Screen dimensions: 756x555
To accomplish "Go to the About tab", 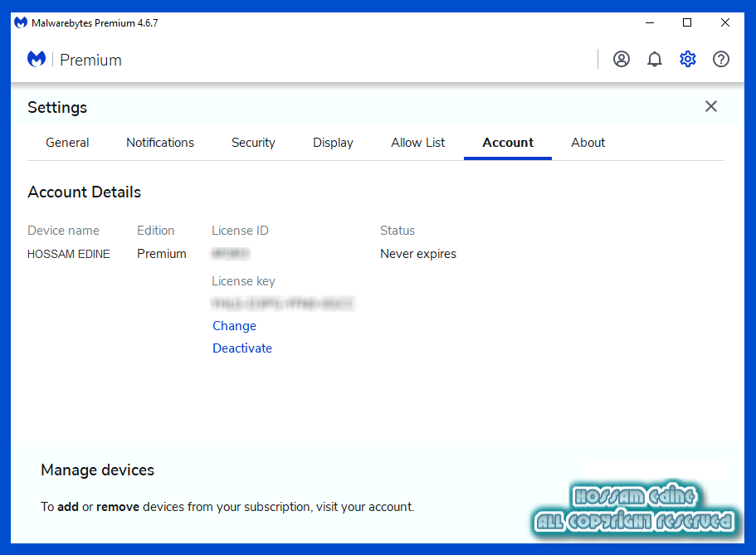I will pyautogui.click(x=588, y=143).
